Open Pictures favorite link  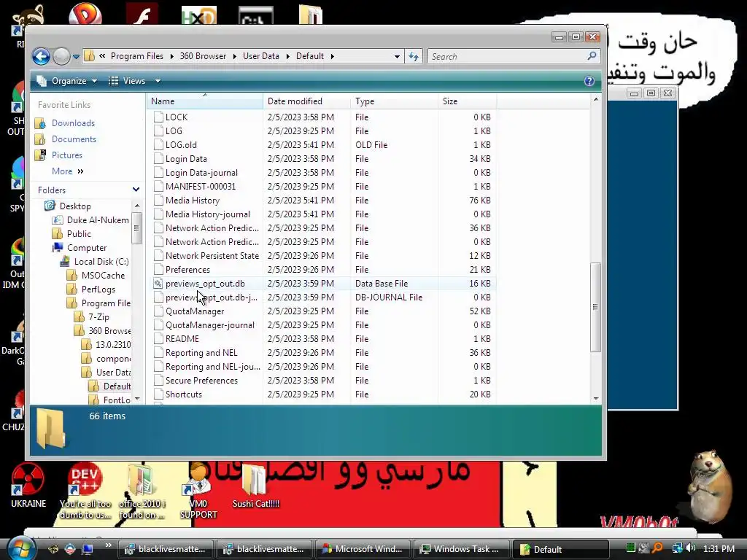click(66, 155)
